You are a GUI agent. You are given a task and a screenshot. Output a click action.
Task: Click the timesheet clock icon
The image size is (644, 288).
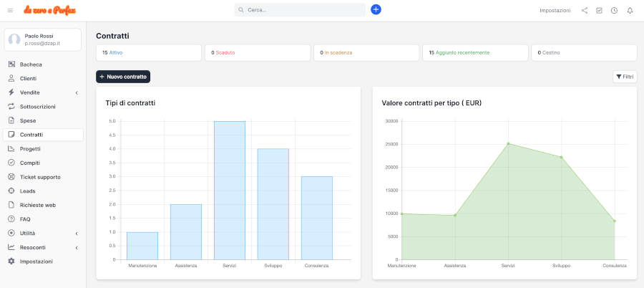[x=614, y=11]
